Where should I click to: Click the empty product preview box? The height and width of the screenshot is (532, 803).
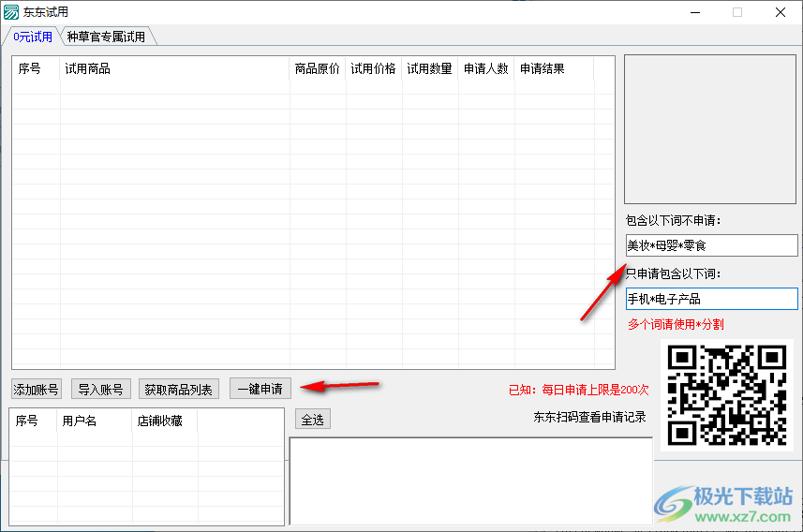710,129
